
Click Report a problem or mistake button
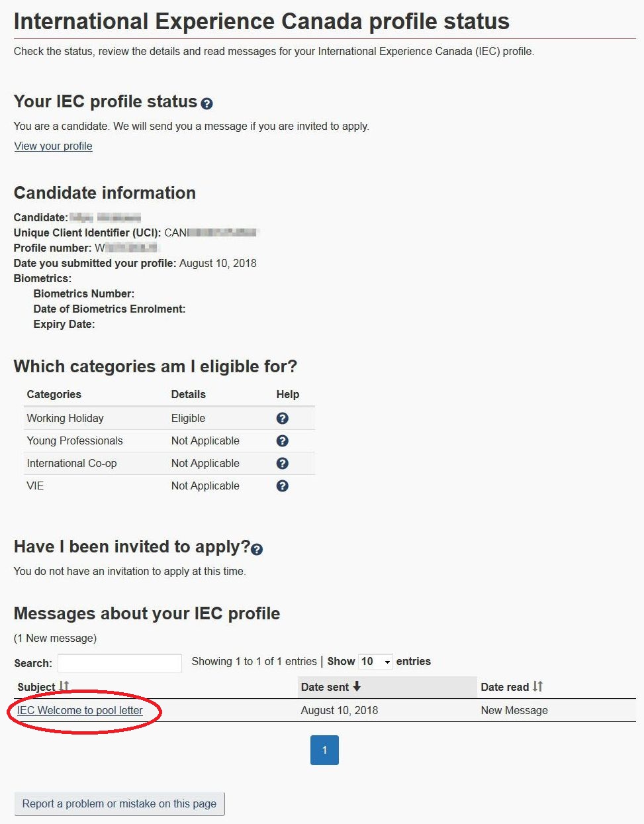[x=119, y=803]
